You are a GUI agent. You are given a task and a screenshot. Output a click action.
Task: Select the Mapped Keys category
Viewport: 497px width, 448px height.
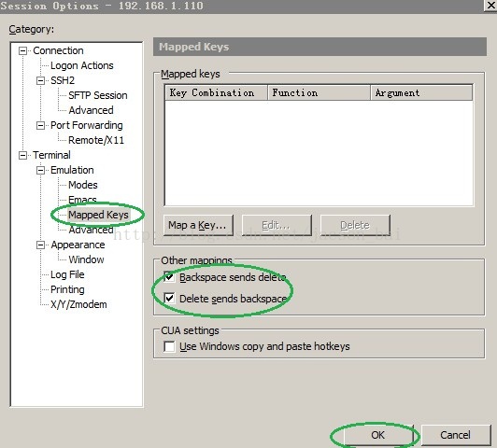(98, 215)
